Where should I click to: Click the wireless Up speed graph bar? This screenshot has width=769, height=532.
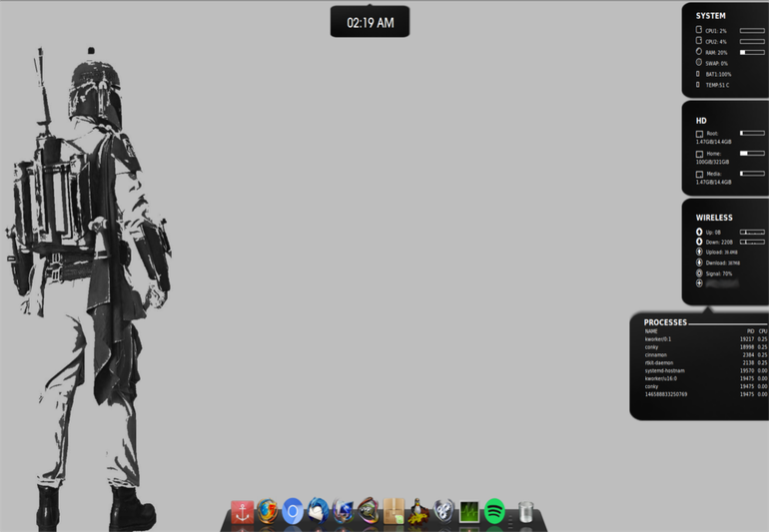pos(752,232)
